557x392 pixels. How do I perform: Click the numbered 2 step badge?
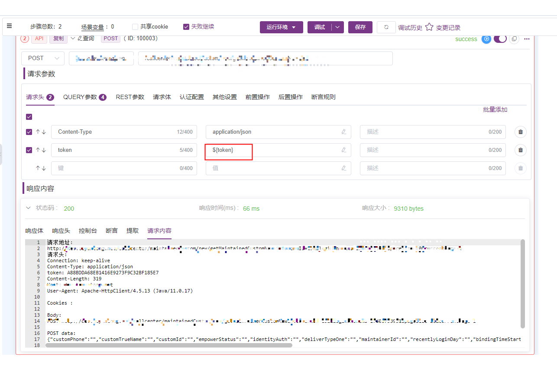[x=25, y=39]
